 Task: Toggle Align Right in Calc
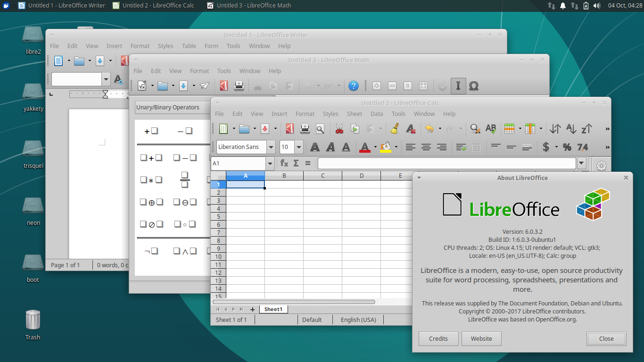(x=442, y=147)
